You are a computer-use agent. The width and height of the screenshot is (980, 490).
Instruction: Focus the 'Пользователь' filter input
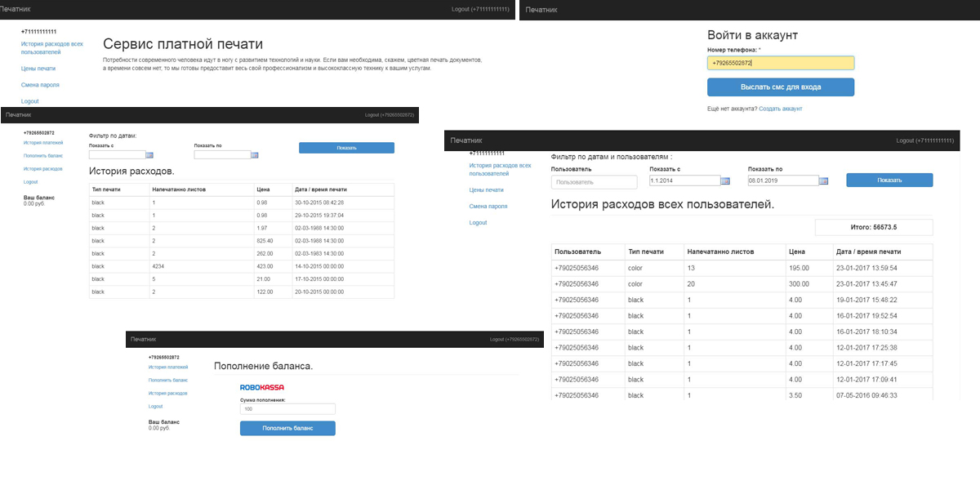click(x=594, y=182)
